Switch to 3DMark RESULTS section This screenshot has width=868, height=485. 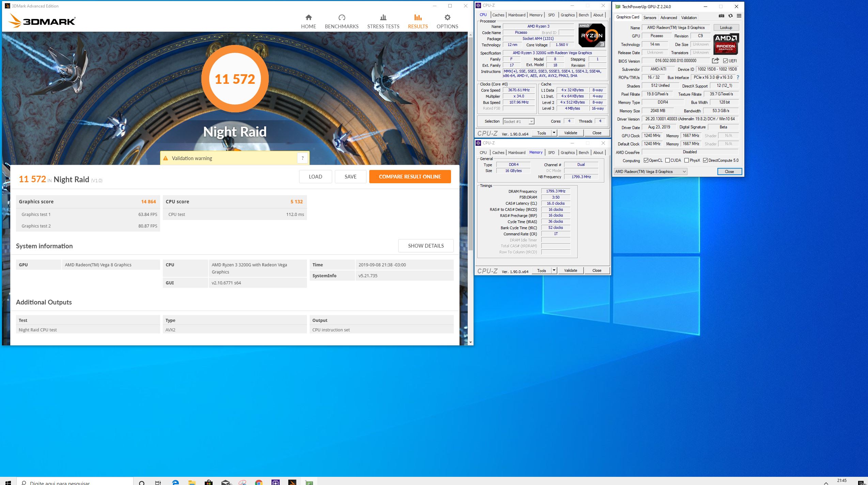(x=418, y=21)
